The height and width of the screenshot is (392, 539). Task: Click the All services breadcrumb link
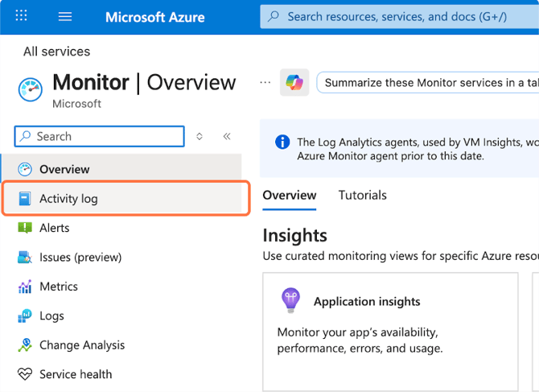click(56, 52)
